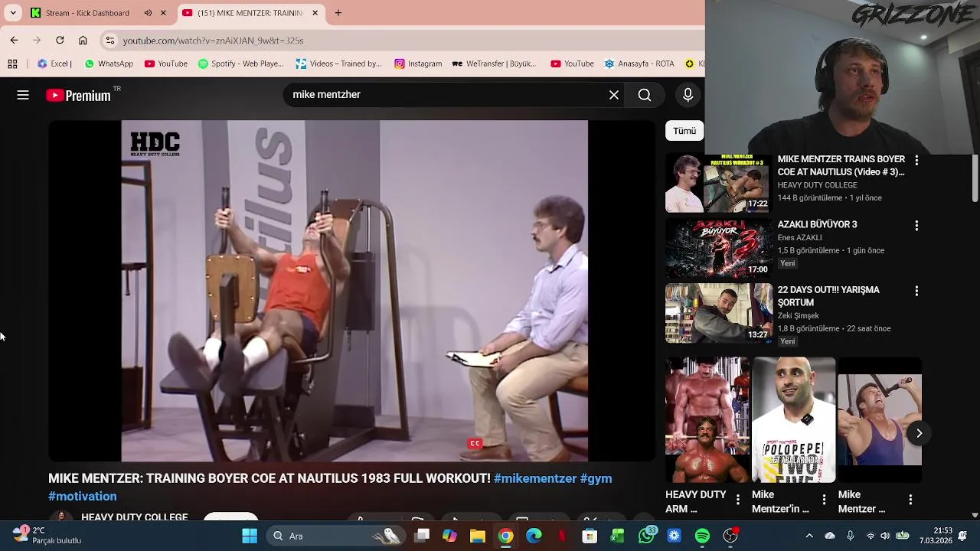Select the Tümü filter chip

tap(684, 131)
